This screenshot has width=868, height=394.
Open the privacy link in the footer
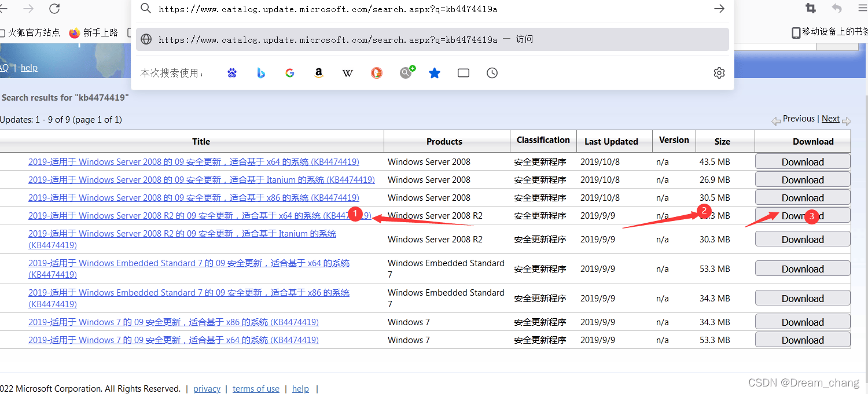(x=207, y=389)
